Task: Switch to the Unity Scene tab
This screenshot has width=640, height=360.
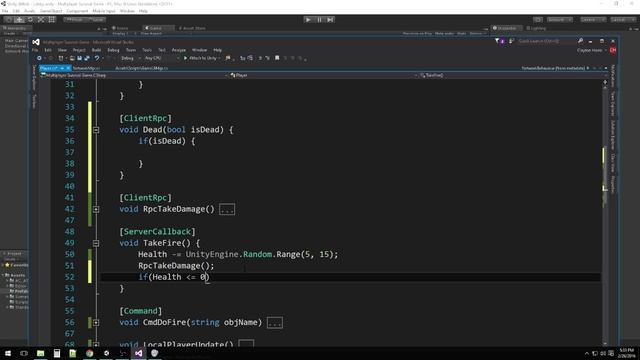Action: (x=120, y=28)
